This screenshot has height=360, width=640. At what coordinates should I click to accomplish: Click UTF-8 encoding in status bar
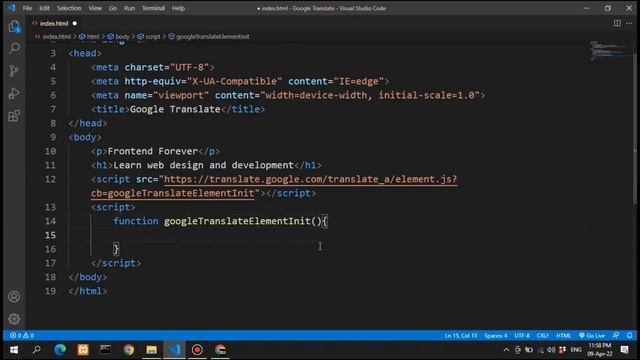[x=522, y=336]
